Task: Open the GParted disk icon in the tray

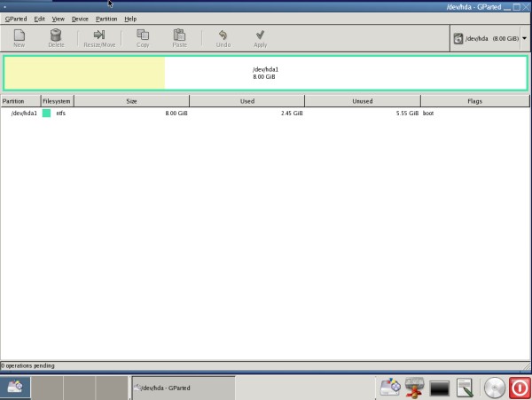Action: (390, 387)
